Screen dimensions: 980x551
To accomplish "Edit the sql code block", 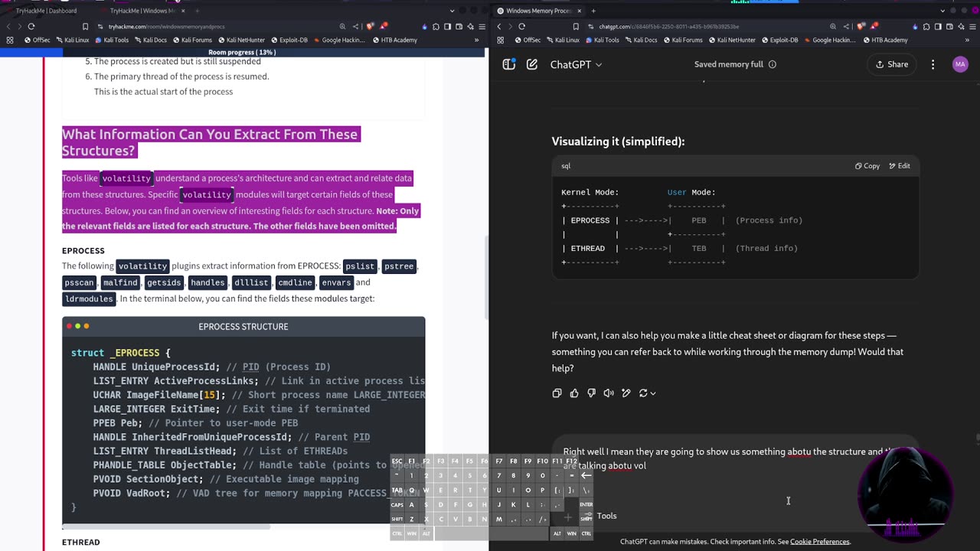I will point(900,166).
